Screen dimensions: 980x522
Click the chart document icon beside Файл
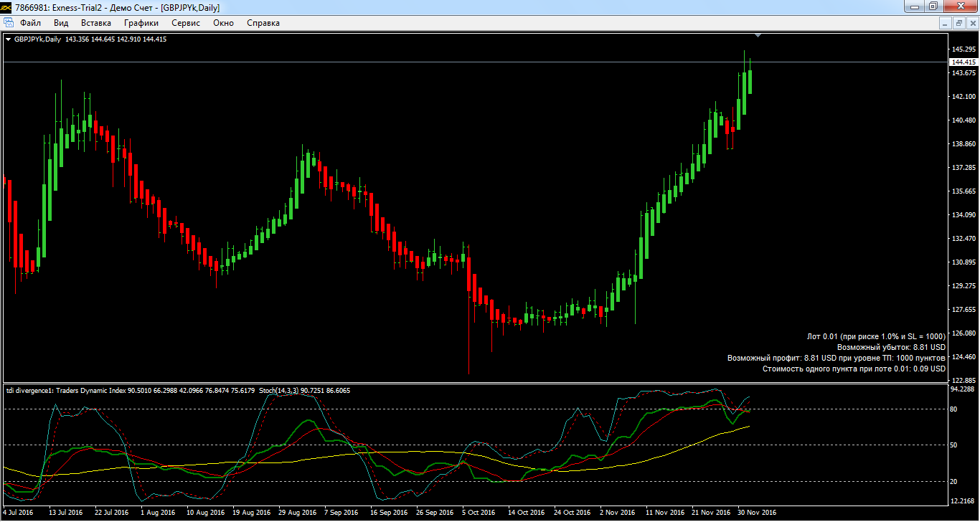9,23
